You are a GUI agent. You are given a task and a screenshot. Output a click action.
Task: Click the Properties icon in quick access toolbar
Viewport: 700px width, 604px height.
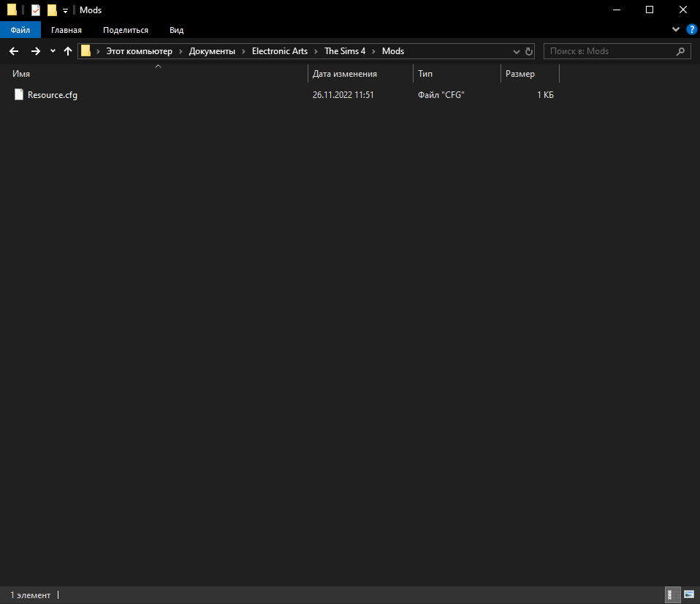pyautogui.click(x=36, y=10)
